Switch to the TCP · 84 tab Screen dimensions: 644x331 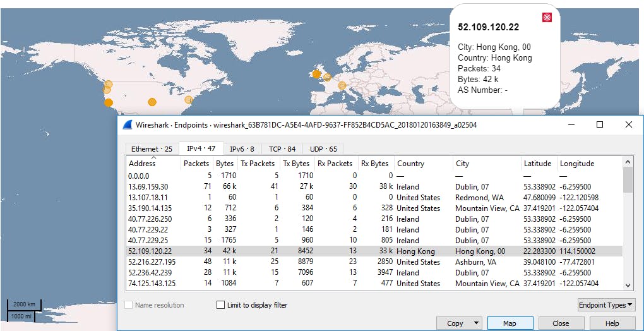pyautogui.click(x=282, y=149)
